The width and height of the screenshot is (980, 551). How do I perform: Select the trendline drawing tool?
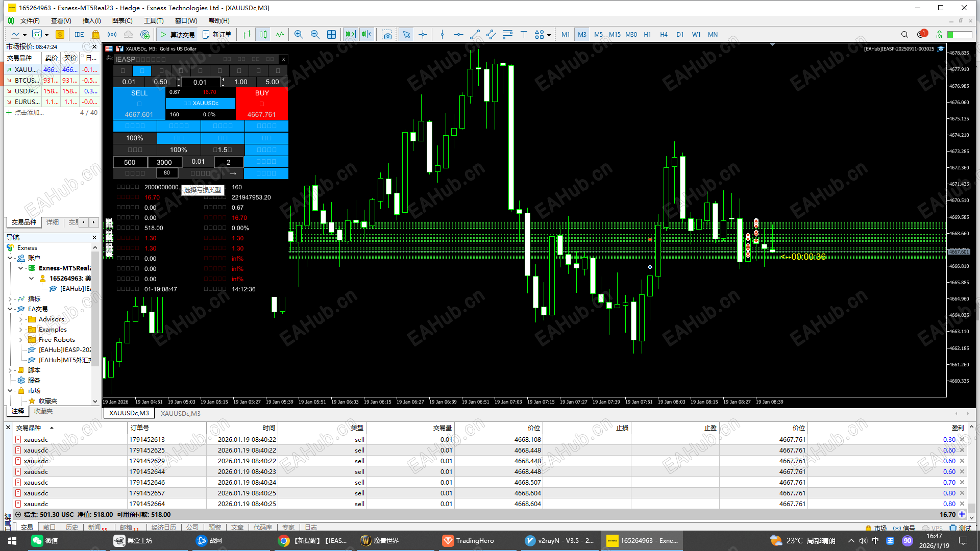475,35
